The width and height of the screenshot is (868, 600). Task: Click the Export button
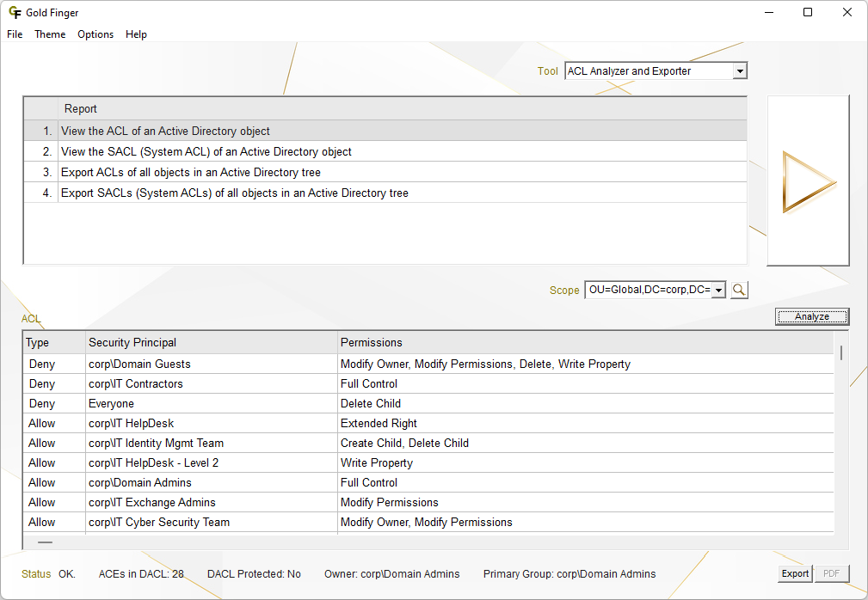[794, 574]
